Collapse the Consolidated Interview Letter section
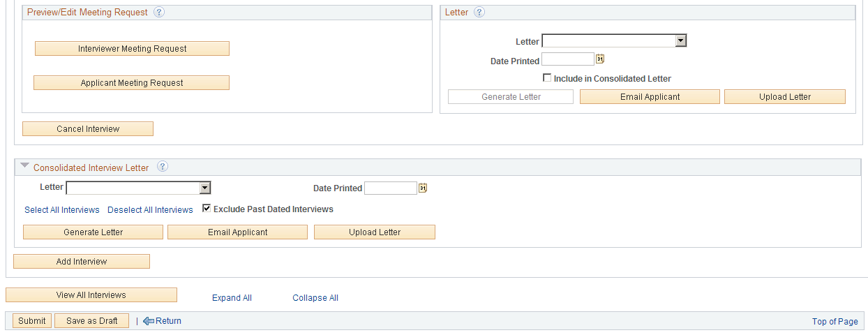This screenshot has height=335, width=868. click(25, 166)
